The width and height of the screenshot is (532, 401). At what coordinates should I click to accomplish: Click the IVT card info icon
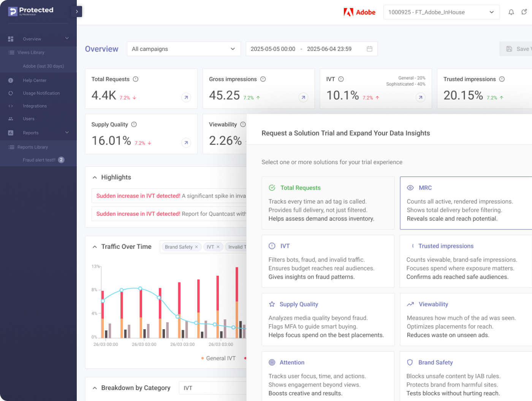pyautogui.click(x=341, y=79)
